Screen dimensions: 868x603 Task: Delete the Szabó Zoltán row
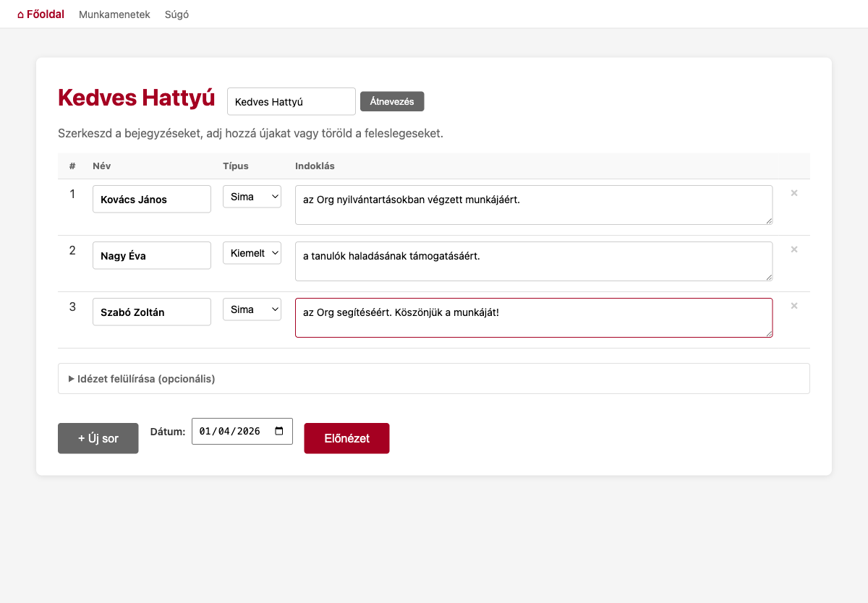coord(793,307)
